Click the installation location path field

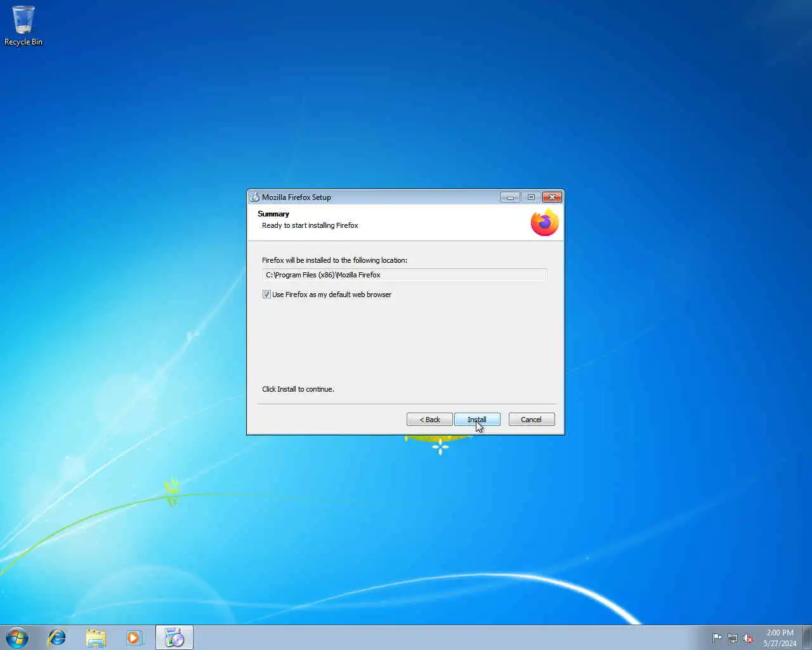click(404, 275)
